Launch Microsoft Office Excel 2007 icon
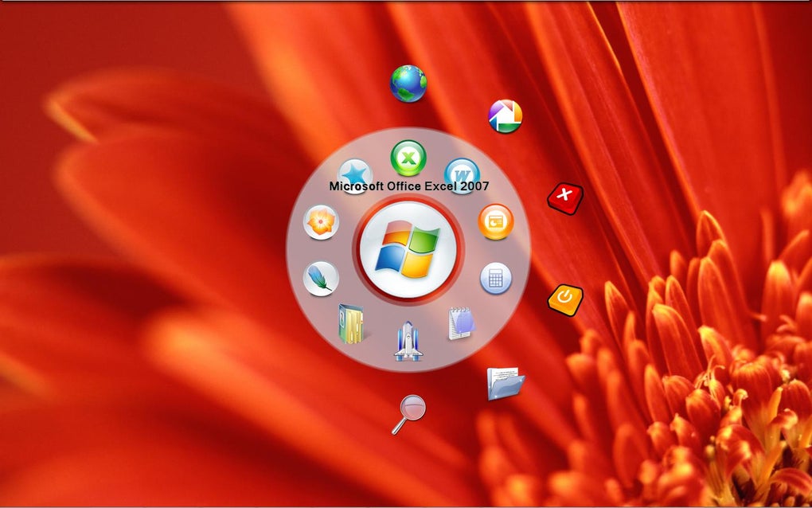The height and width of the screenshot is (508, 812). pyautogui.click(x=408, y=158)
